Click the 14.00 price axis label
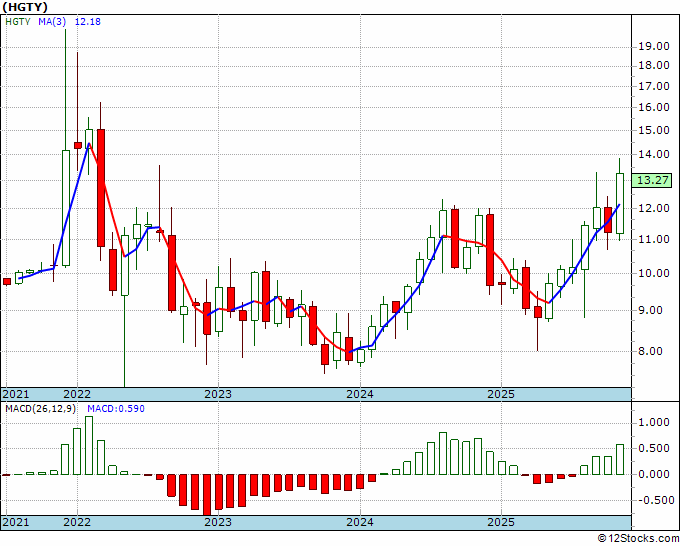This screenshot has width=680, height=546. click(654, 154)
